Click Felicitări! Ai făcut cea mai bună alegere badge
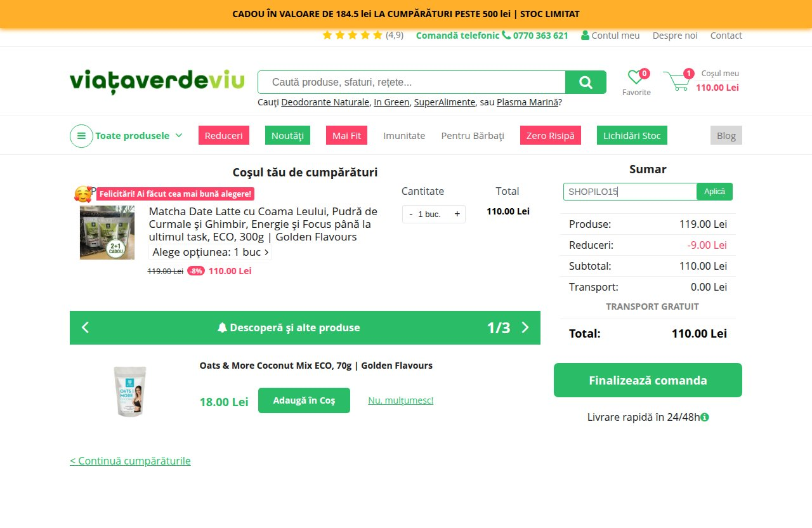Viewport: 812px width, 528px height. coord(175,194)
